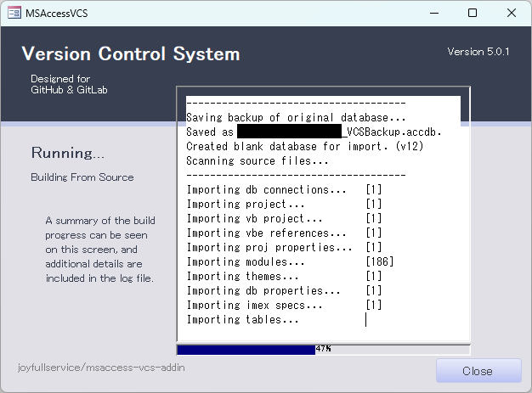Click the 'Designed for GitHub & GitLab' text
This screenshot has width=532, height=393.
tap(69, 84)
